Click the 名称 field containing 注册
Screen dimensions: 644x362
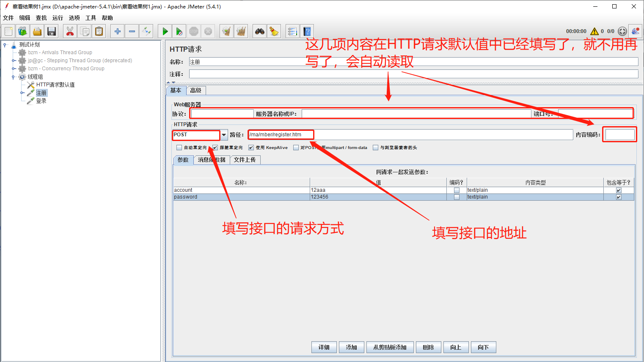pyautogui.click(x=413, y=62)
